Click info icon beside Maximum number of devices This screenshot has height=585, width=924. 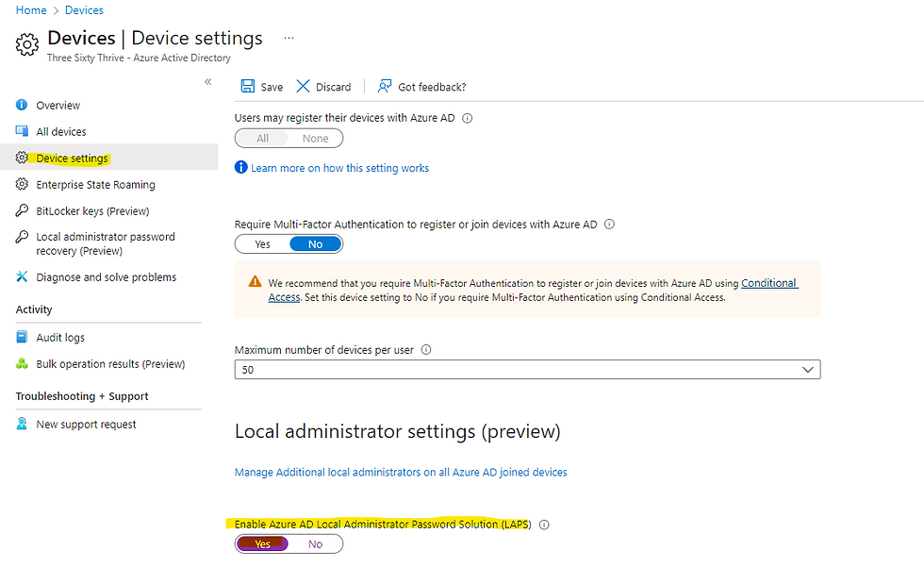(x=426, y=350)
